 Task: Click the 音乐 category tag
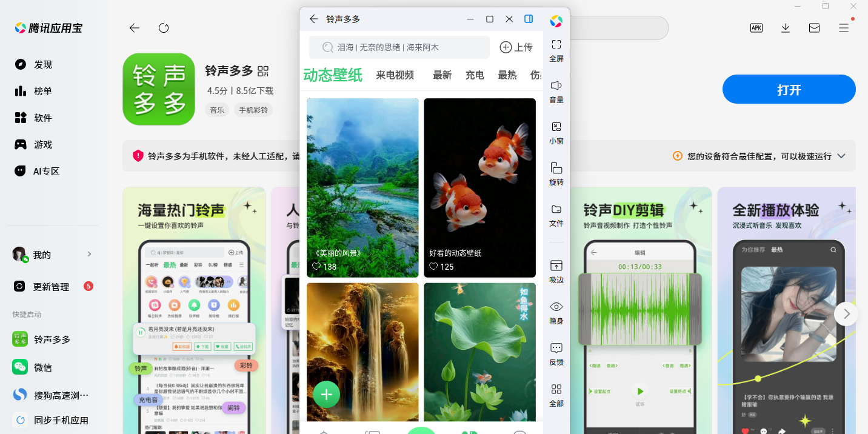[x=217, y=110]
